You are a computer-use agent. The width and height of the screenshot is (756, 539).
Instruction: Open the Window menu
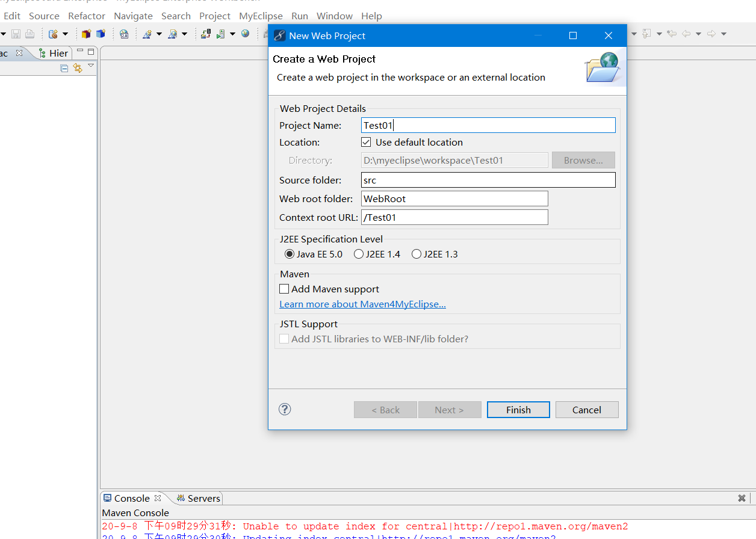(335, 16)
